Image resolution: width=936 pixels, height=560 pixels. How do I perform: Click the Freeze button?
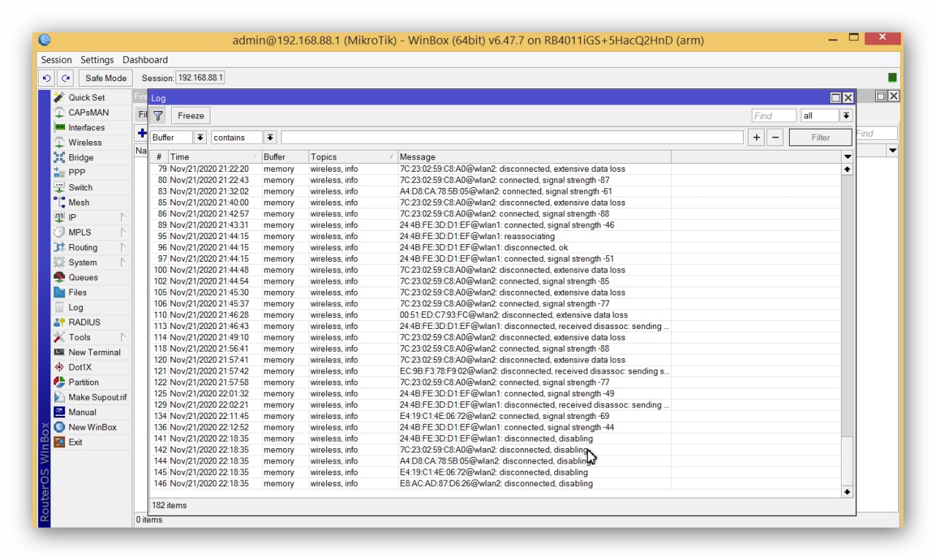click(x=191, y=116)
